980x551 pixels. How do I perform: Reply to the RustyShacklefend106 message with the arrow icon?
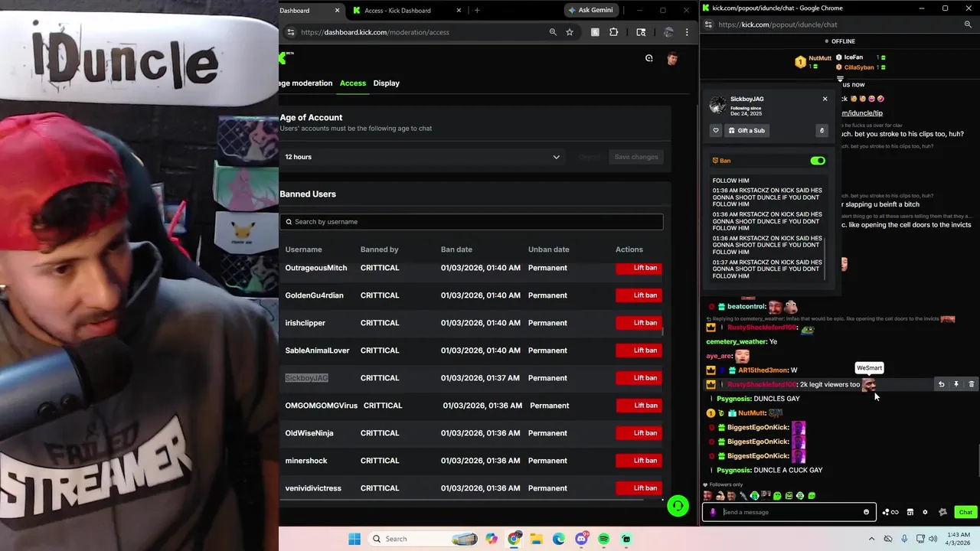tap(942, 384)
